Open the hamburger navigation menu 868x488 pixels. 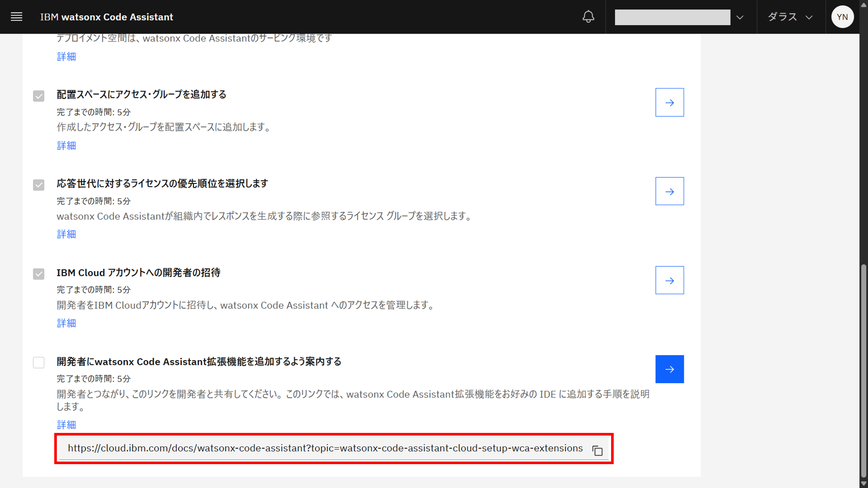pos(16,17)
